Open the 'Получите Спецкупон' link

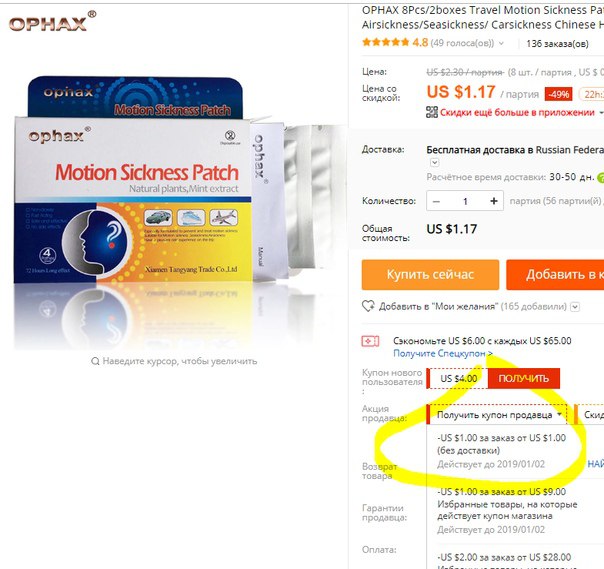[443, 353]
